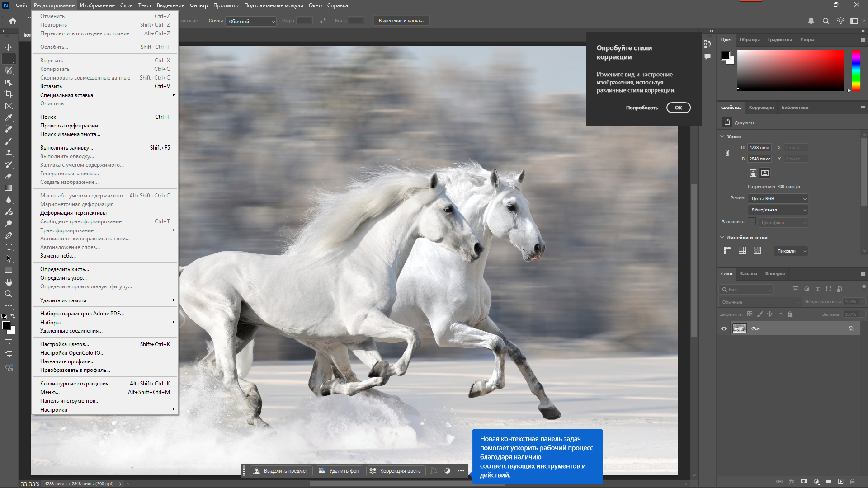Viewport: 868px width, 488px height.
Task: Pick the Zoom tool in toolbar
Action: pyautogui.click(x=9, y=294)
